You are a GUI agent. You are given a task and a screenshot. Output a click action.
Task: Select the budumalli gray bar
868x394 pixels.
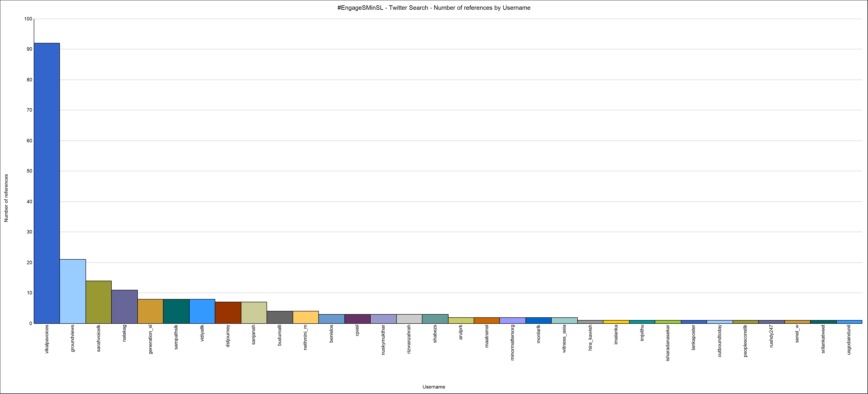pyautogui.click(x=280, y=317)
